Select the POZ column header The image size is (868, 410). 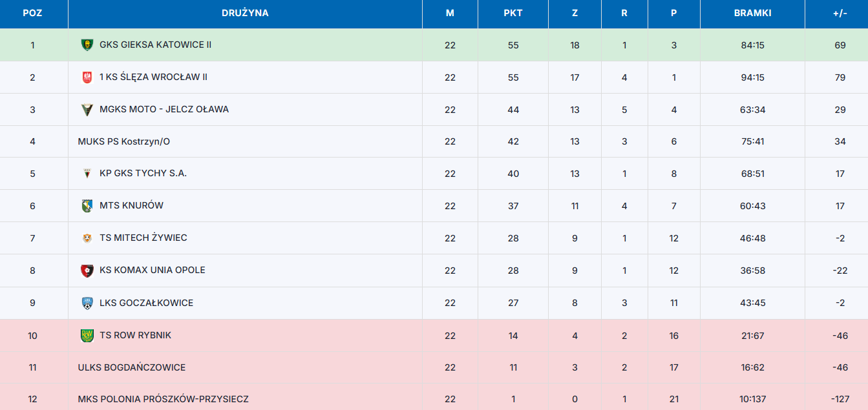point(32,14)
